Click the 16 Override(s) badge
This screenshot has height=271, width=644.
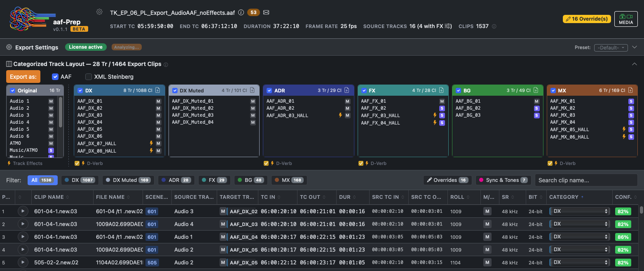(x=587, y=19)
